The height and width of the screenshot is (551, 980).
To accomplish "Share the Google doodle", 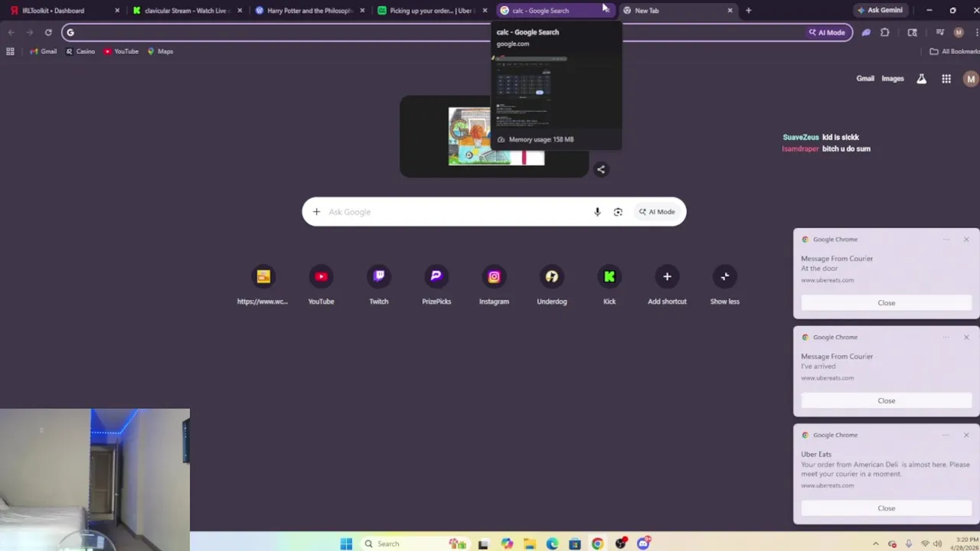I will point(601,170).
